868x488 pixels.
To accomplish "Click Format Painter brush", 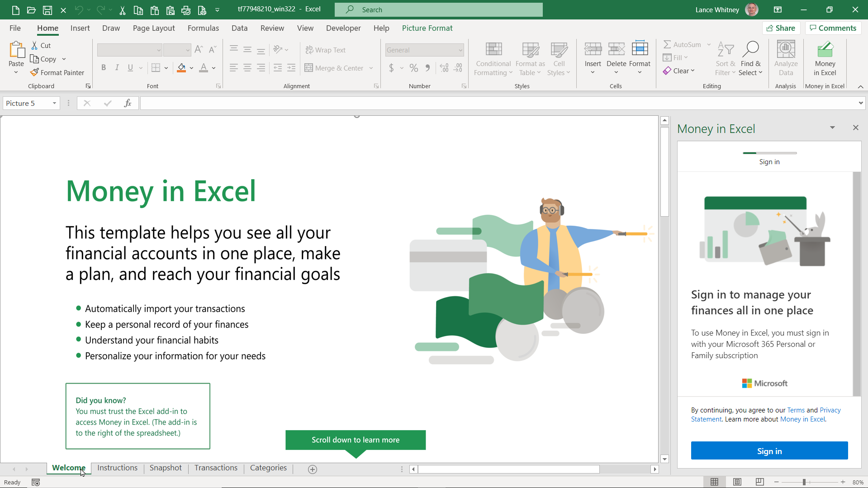I will click(x=34, y=72).
